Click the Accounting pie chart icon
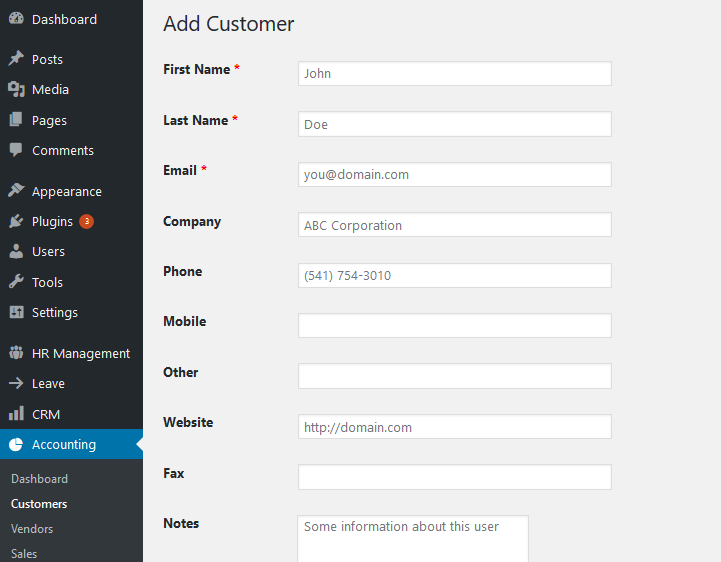 click(16, 444)
